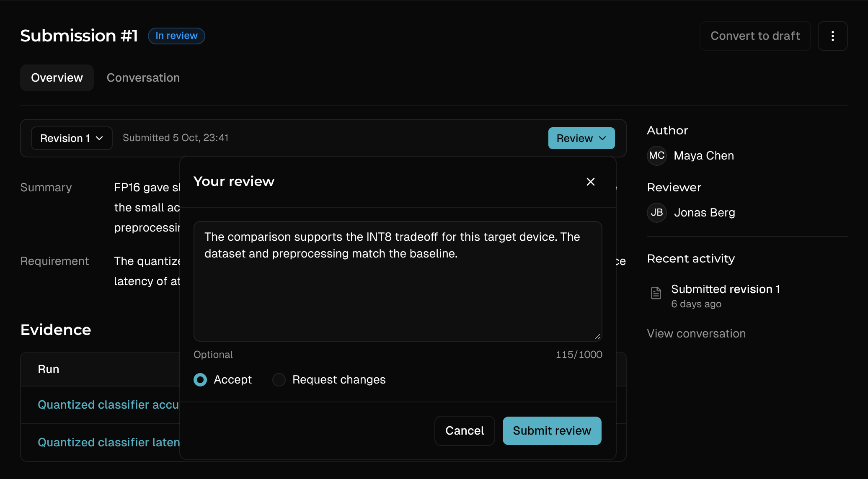Click the 6 days ago timestamp
This screenshot has height=479, width=868.
click(x=696, y=304)
